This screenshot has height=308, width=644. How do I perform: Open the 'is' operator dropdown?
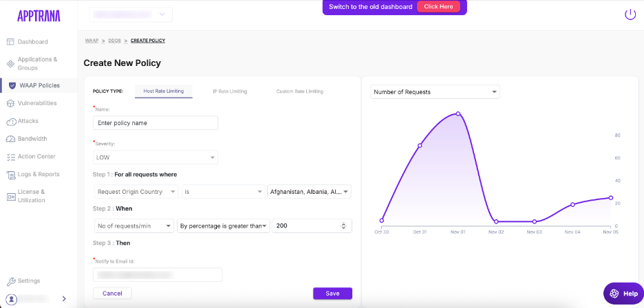[224, 192]
